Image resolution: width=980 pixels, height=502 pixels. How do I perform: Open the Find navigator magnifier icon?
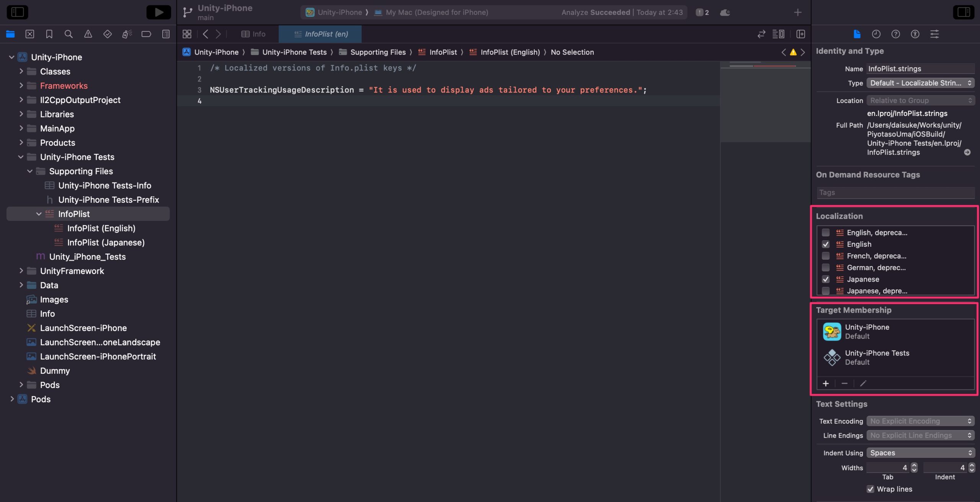69,34
